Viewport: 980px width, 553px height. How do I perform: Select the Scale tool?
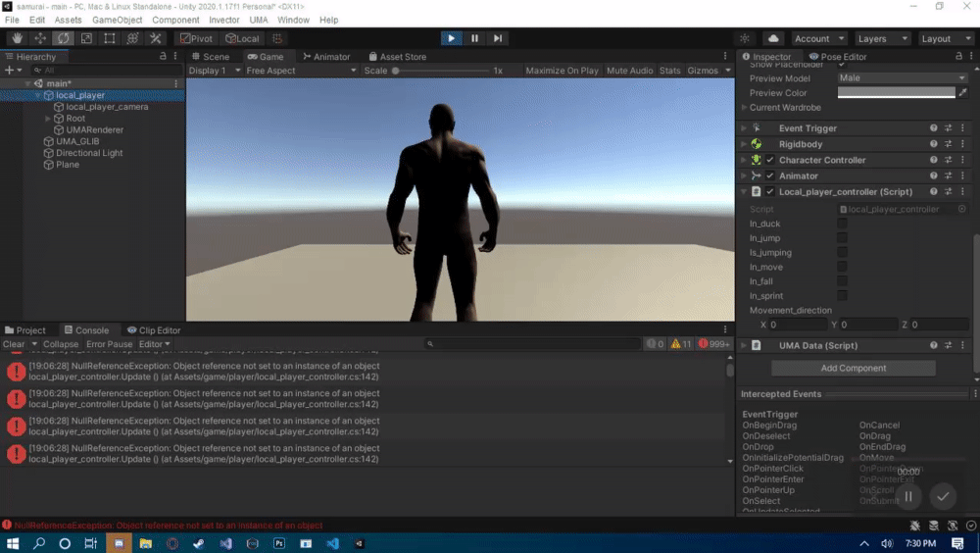click(86, 38)
